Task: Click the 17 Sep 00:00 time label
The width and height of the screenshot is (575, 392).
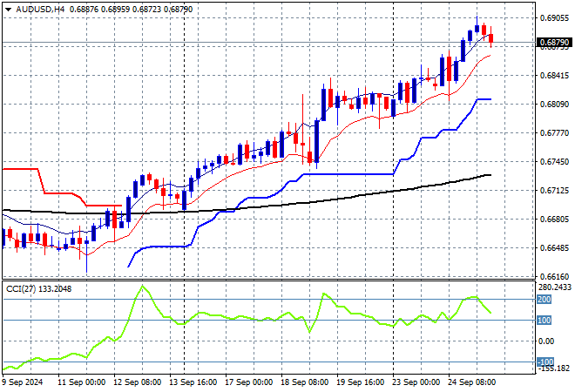Action: [x=248, y=382]
